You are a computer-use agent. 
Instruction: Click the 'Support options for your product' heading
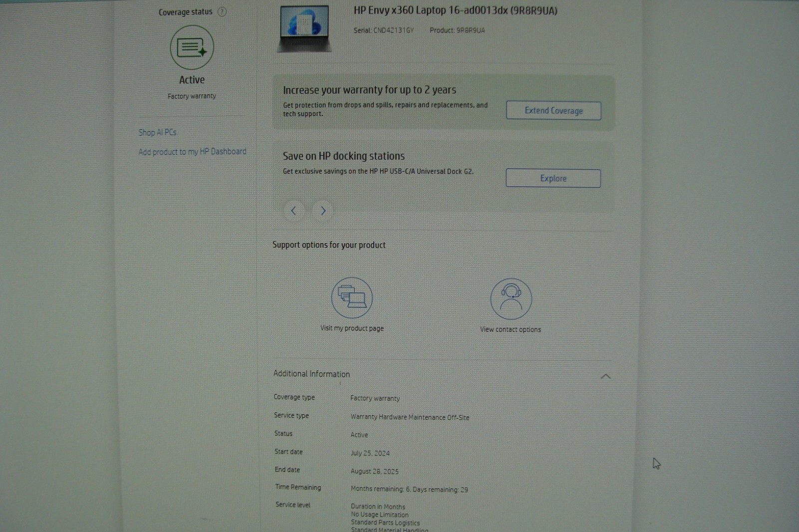pos(329,245)
